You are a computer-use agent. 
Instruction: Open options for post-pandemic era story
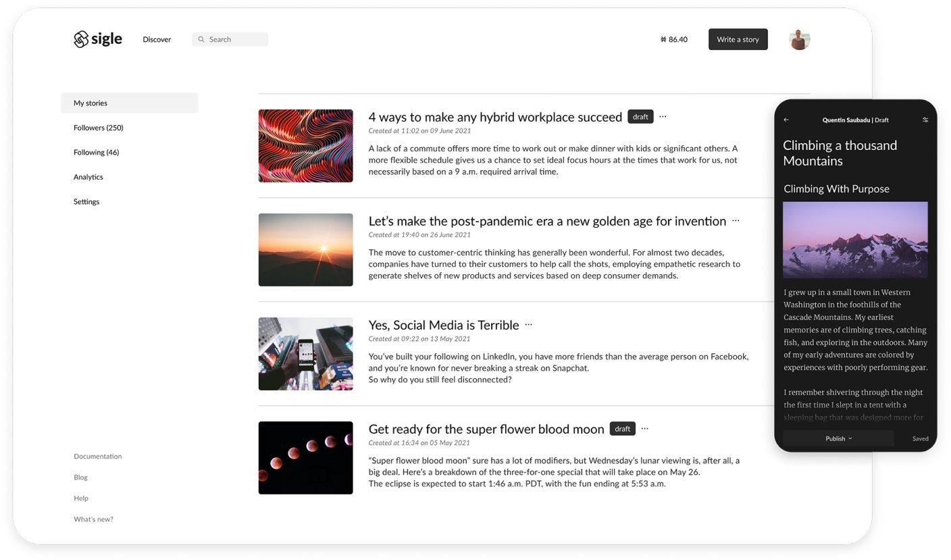click(x=736, y=220)
